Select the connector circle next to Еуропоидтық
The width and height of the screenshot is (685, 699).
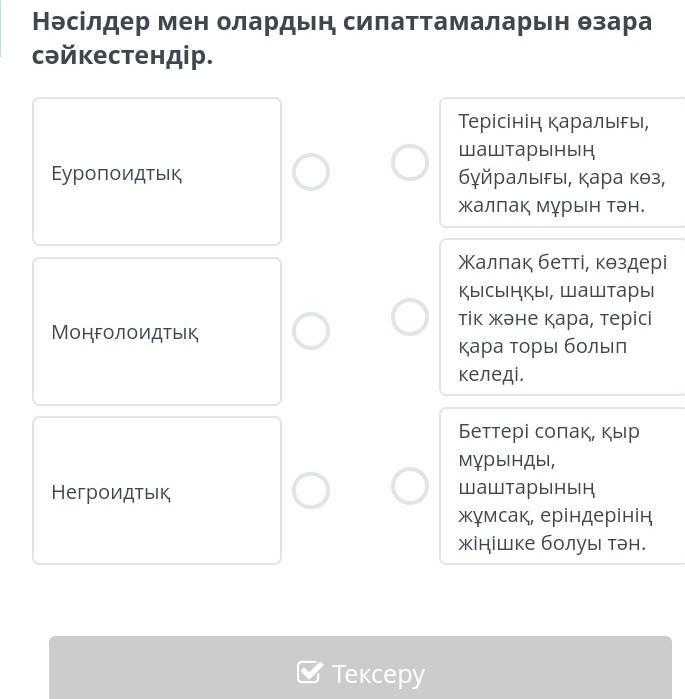(x=311, y=172)
